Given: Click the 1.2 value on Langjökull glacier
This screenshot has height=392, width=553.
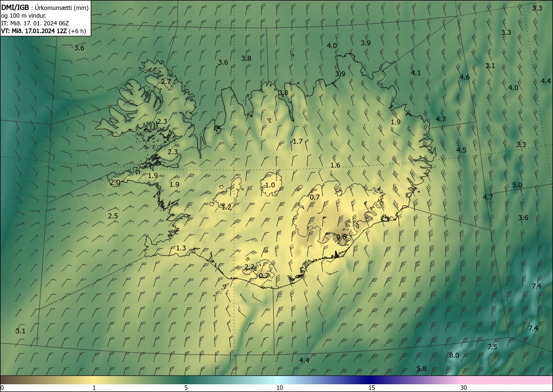Looking at the screenshot, I should coord(226,207).
